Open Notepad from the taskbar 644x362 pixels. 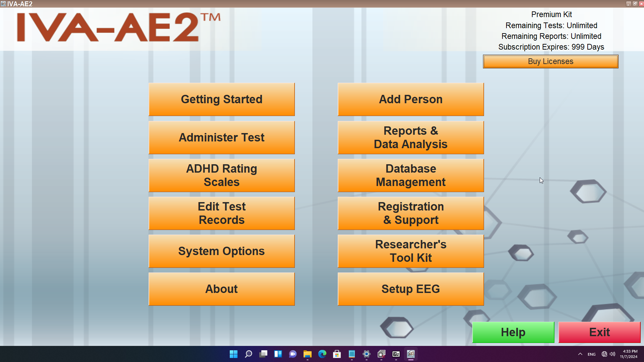(x=352, y=354)
